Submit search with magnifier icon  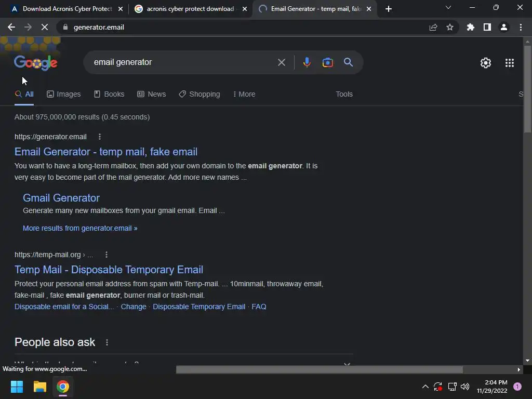pos(348,62)
